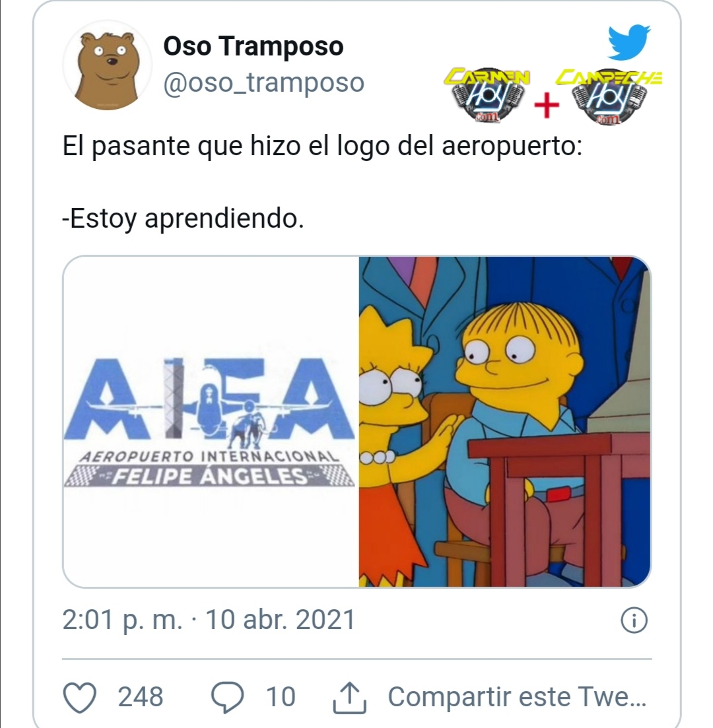The image size is (713, 728).
Task: Click the 248 likes count
Action: (x=140, y=697)
